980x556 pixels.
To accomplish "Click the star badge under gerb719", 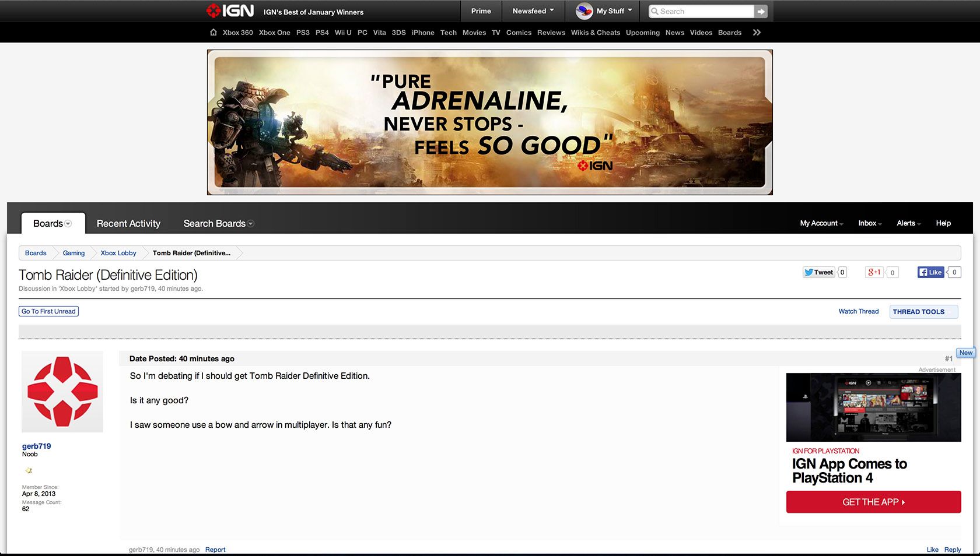I will 29,470.
